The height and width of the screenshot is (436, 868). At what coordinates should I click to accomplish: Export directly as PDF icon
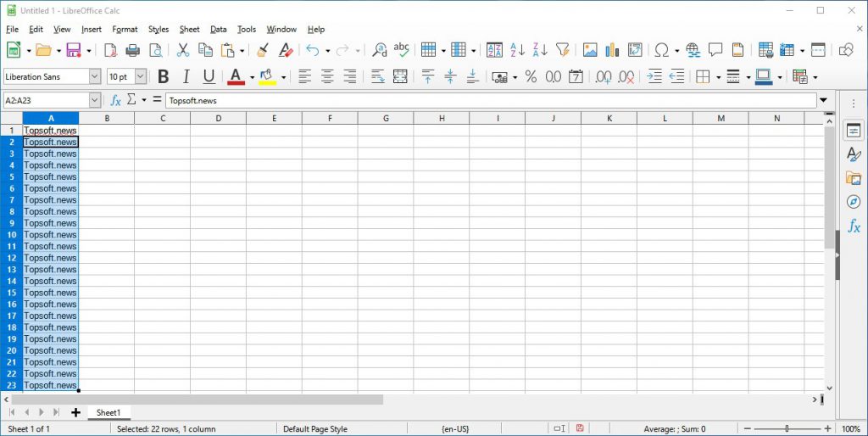tap(111, 50)
